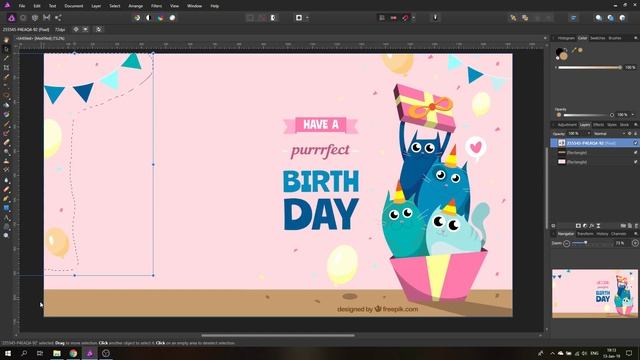The width and height of the screenshot is (640, 360).
Task: Switch to the Effects tab
Action: point(598,124)
